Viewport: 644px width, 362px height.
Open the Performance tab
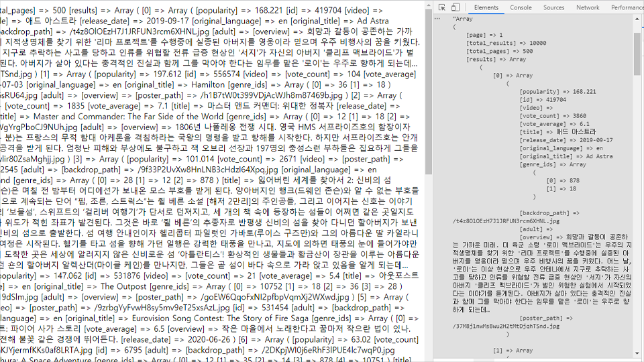point(627,7)
